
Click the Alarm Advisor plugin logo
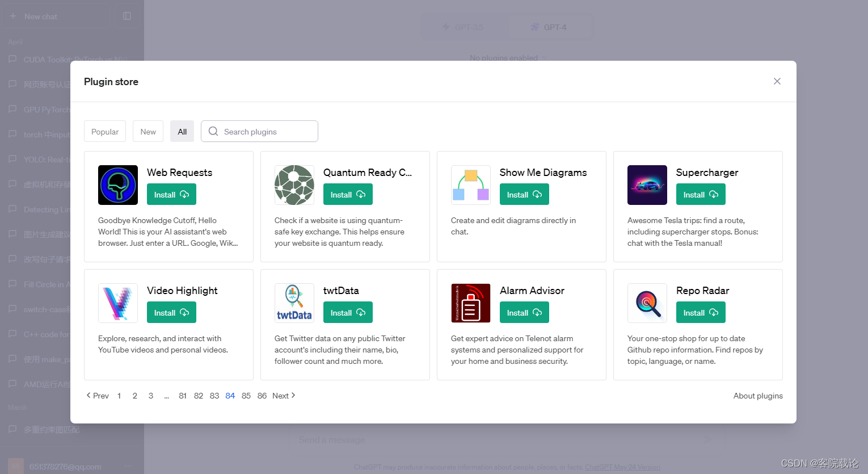(471, 303)
